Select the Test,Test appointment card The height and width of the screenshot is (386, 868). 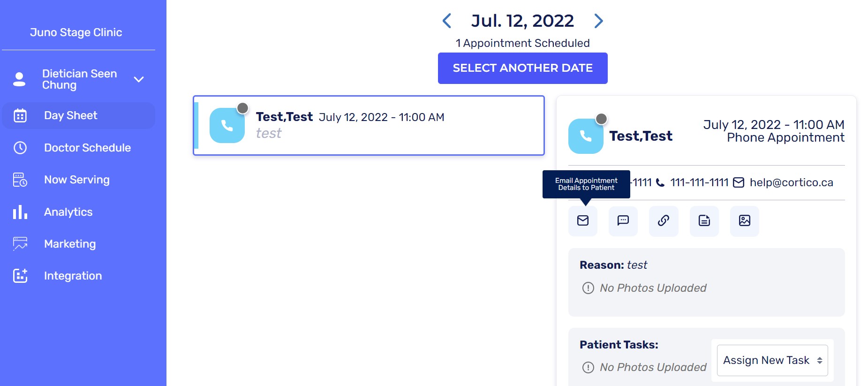369,126
